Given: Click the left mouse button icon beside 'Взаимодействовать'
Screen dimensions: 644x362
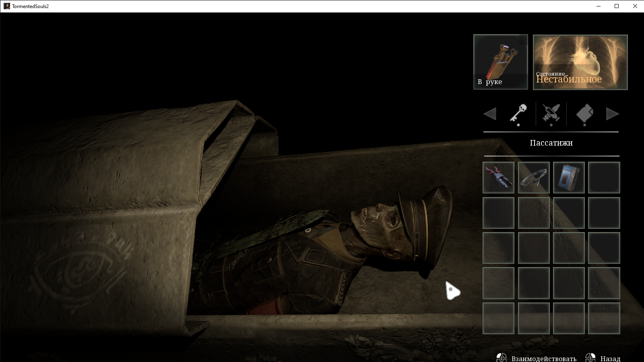Looking at the screenshot, I should click(x=502, y=358).
